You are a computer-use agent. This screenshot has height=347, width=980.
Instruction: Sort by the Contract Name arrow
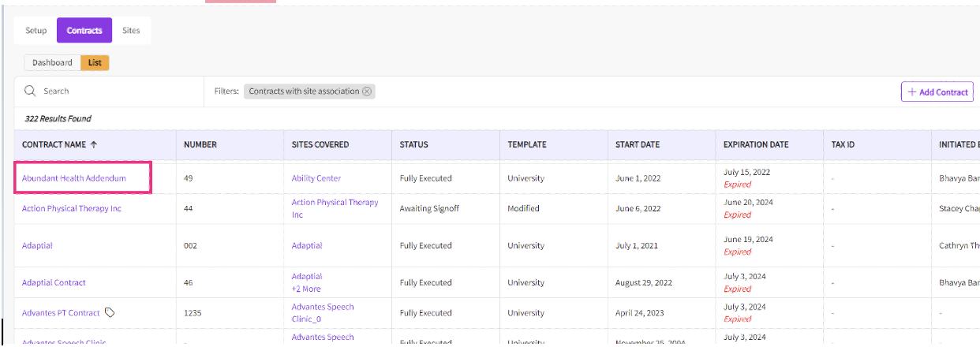pyautogui.click(x=95, y=145)
